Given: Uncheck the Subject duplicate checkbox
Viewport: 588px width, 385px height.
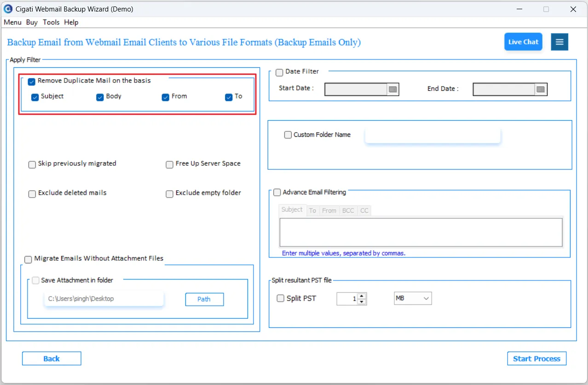Looking at the screenshot, I should pos(35,97).
